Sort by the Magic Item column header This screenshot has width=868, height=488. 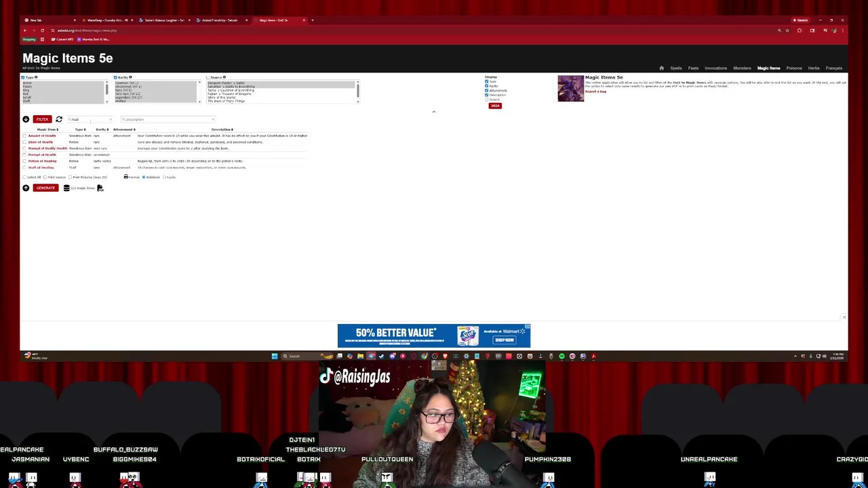point(47,129)
